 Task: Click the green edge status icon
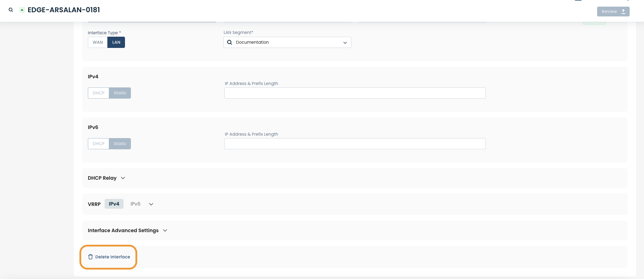(22, 10)
